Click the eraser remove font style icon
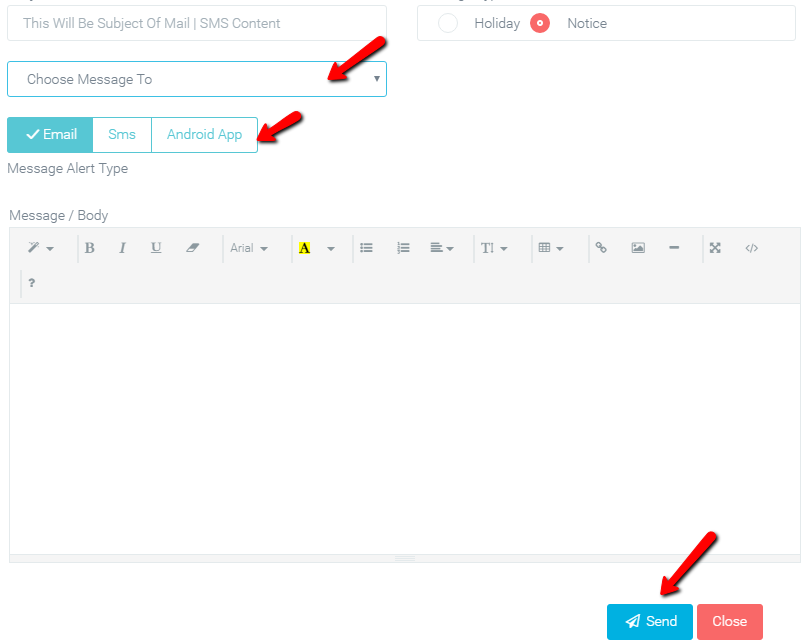Viewport: 810px width, 640px height. (x=192, y=248)
